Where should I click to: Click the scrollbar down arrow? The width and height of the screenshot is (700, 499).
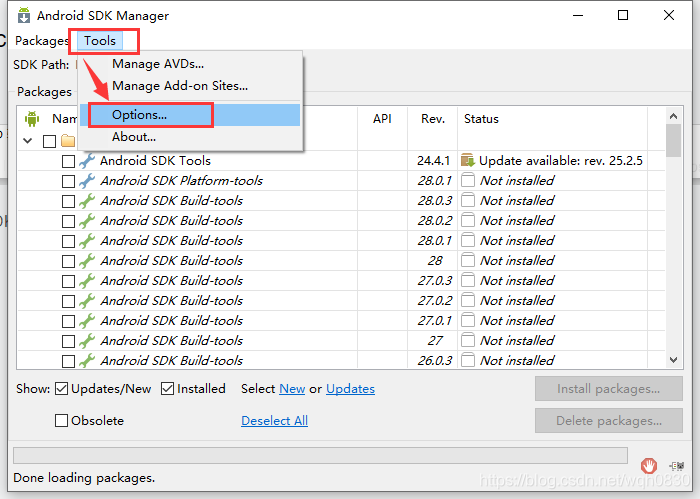click(x=674, y=360)
